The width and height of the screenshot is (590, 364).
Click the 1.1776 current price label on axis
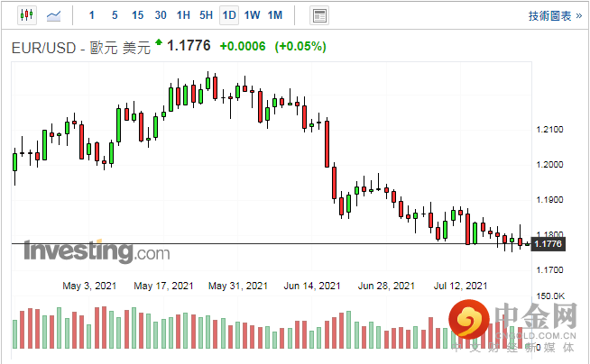coord(549,244)
